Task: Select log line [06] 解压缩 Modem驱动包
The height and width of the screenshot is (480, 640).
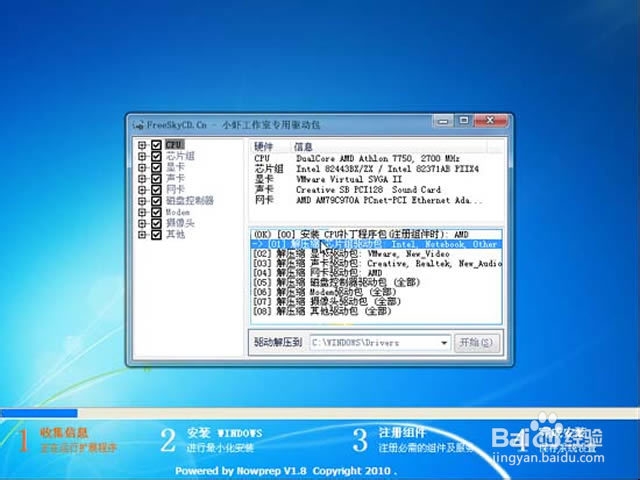Action: [x=376, y=292]
